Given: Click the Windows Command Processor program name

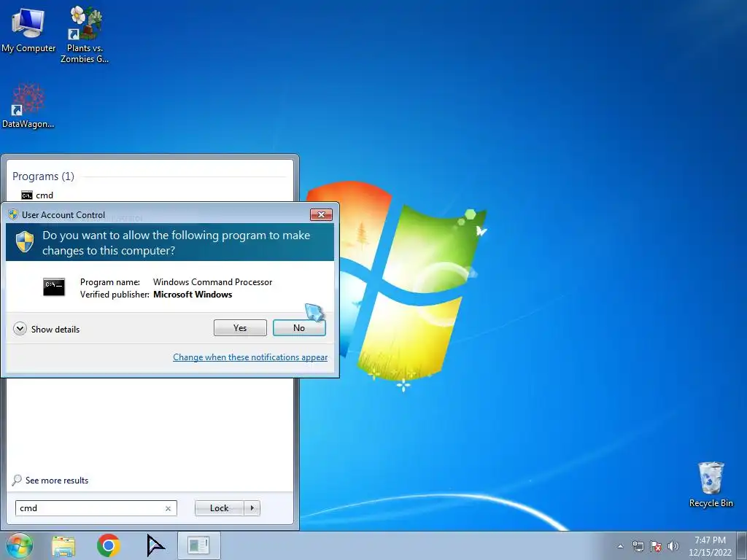Looking at the screenshot, I should (x=212, y=282).
